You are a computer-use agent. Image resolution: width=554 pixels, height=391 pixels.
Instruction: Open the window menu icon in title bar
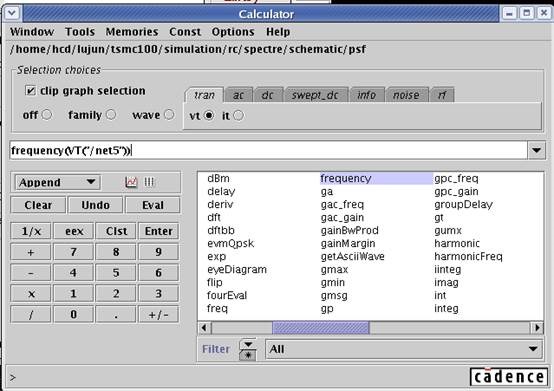[x=12, y=13]
